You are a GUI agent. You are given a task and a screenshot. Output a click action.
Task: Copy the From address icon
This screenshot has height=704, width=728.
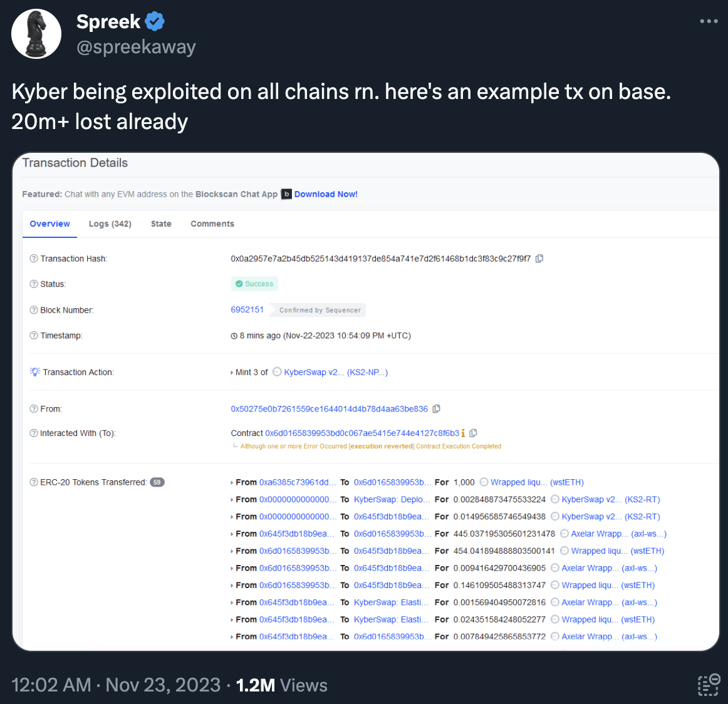point(437,408)
